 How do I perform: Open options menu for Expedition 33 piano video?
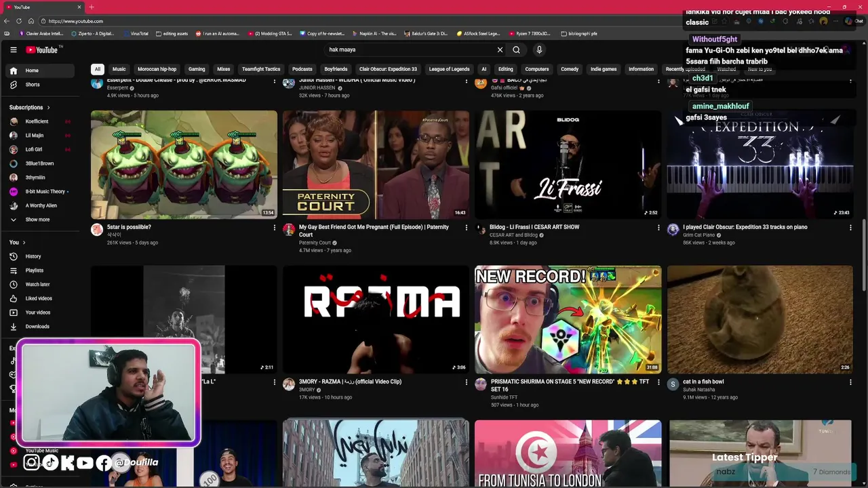click(x=850, y=228)
